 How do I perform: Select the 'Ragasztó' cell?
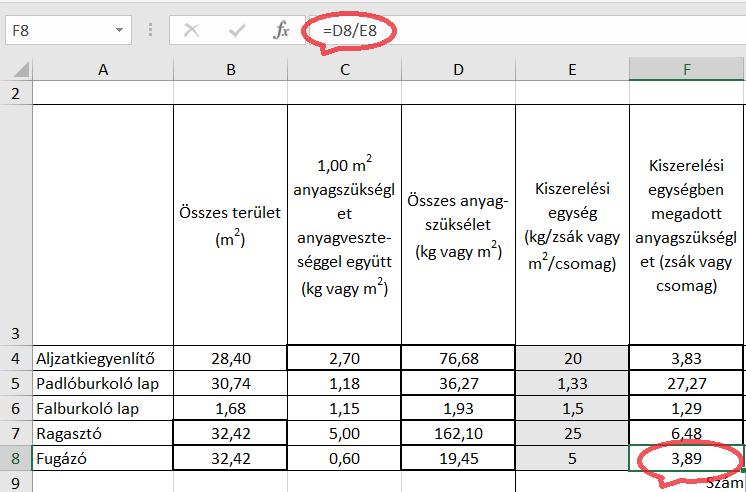tap(103, 433)
